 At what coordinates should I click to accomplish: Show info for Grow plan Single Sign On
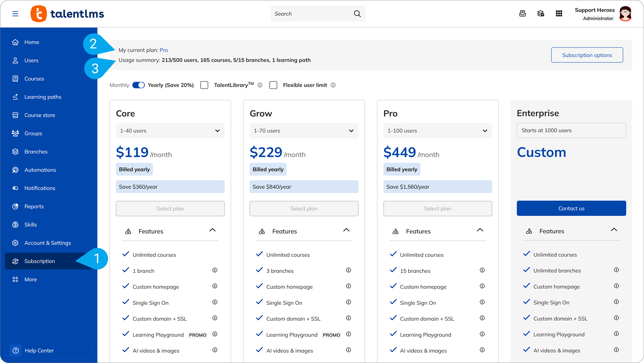click(x=349, y=302)
